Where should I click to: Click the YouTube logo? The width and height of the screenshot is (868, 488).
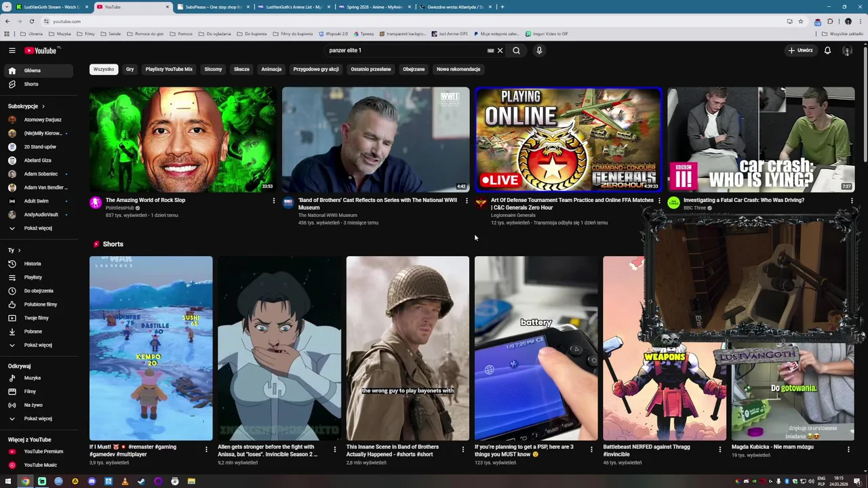pos(42,50)
